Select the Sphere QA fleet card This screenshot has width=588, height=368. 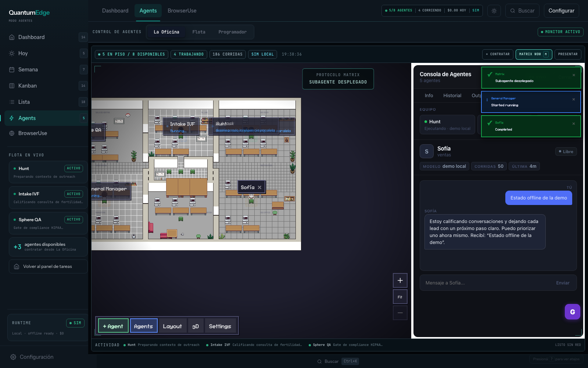coord(48,223)
